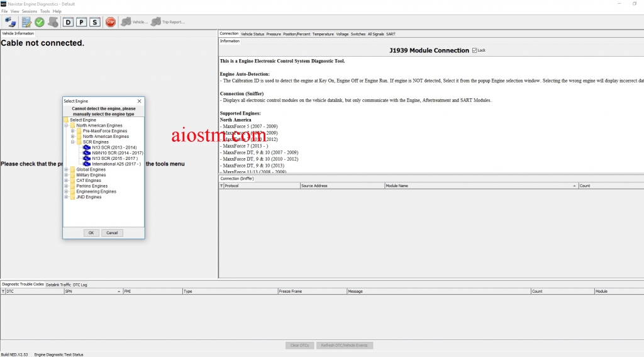This screenshot has width=644, height=357.
Task: Expand the Pre-MaxxForce Engines node
Action: click(x=73, y=131)
